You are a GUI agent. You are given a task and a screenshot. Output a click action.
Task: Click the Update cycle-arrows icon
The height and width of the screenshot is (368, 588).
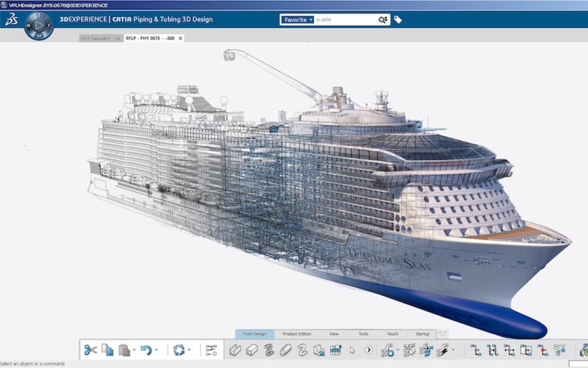(x=179, y=350)
